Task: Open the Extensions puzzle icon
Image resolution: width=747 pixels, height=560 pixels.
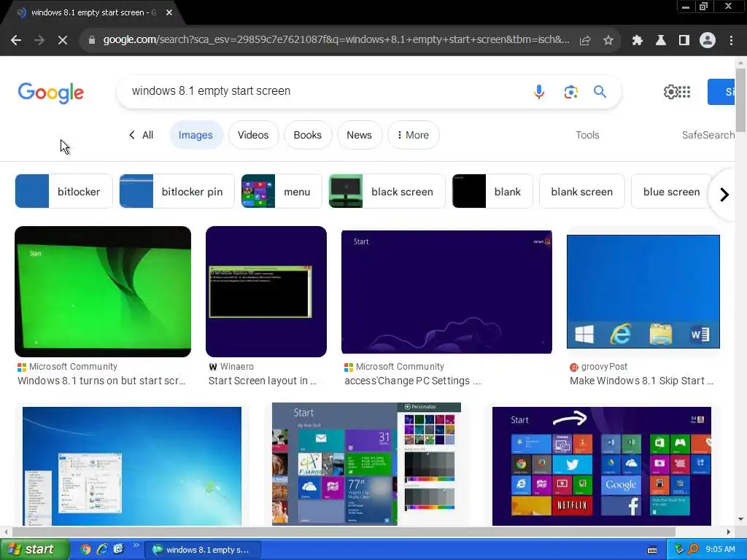Action: click(x=638, y=41)
